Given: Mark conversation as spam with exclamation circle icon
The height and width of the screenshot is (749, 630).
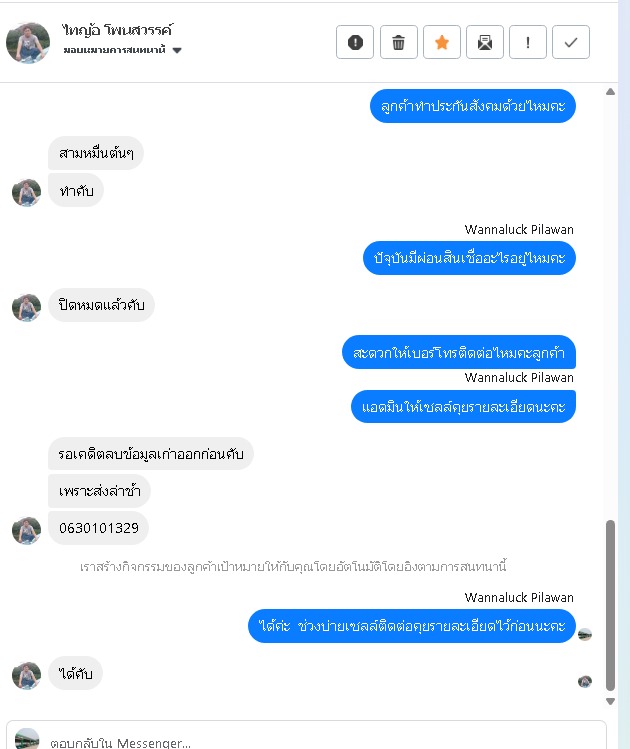Looking at the screenshot, I should 355,43.
